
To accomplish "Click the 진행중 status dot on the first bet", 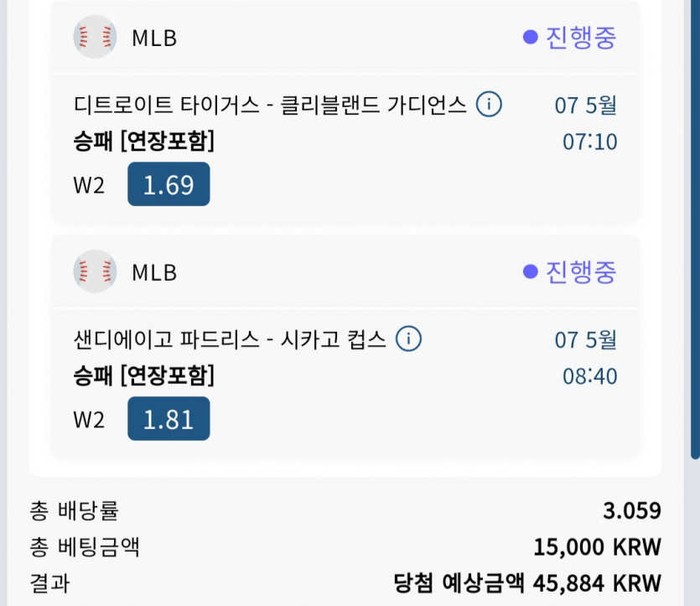I will pos(531,37).
